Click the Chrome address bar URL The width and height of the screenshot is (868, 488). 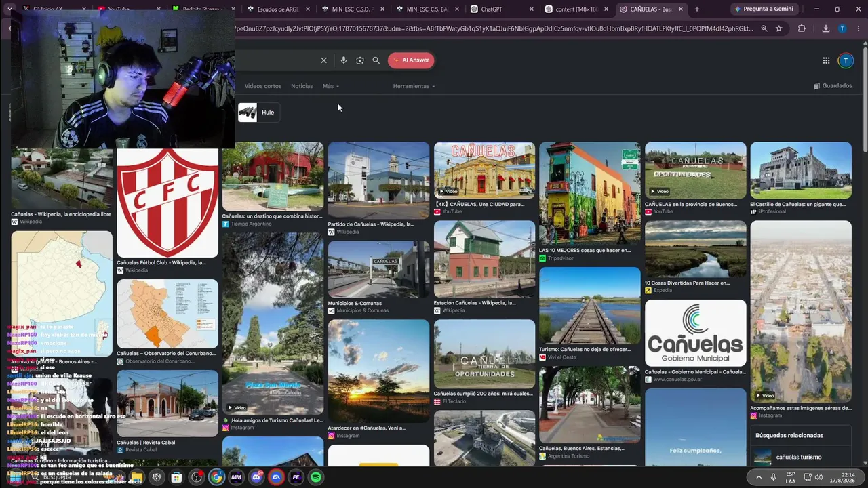point(494,28)
